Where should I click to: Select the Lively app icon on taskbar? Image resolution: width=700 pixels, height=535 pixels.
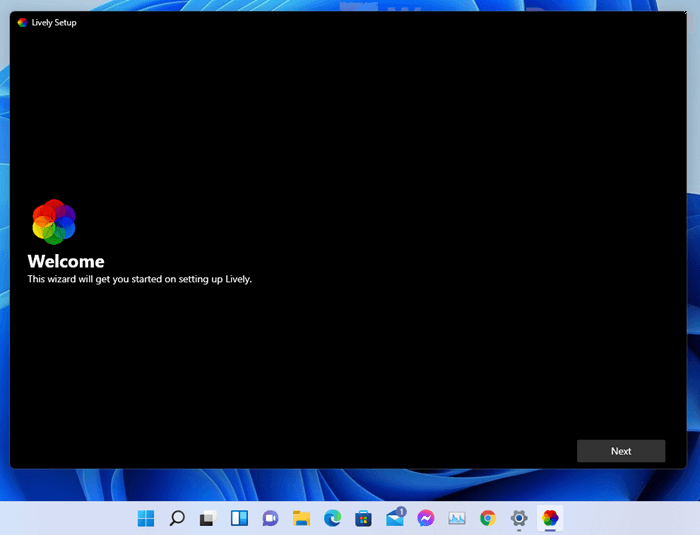(x=550, y=518)
